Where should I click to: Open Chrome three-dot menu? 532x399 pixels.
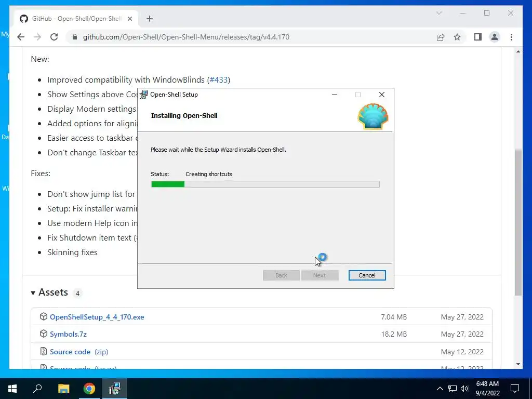pos(511,37)
